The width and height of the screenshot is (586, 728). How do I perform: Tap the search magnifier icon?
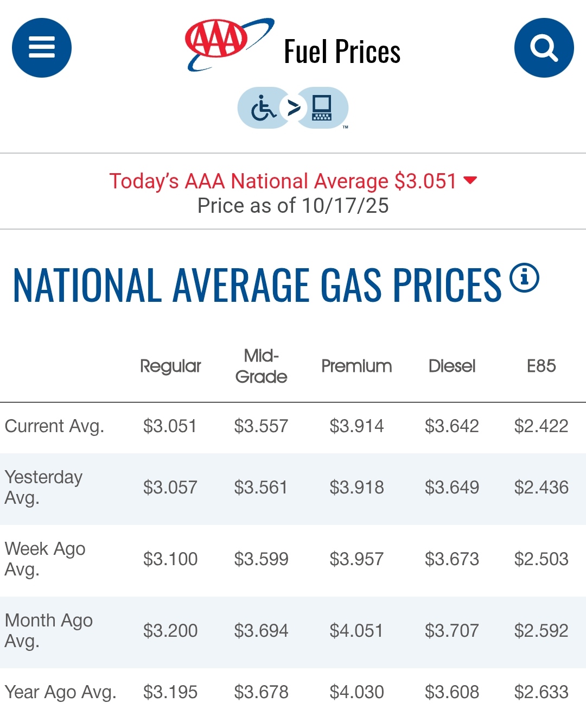(x=544, y=48)
